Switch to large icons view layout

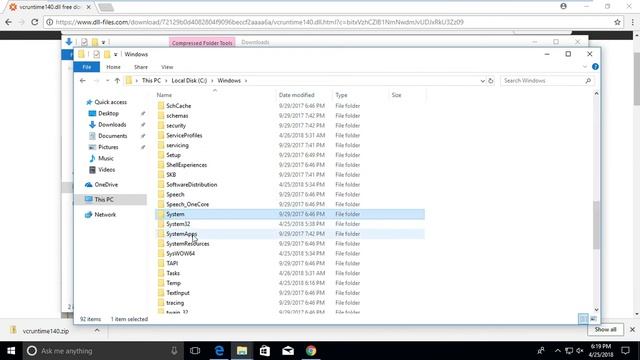593,319
